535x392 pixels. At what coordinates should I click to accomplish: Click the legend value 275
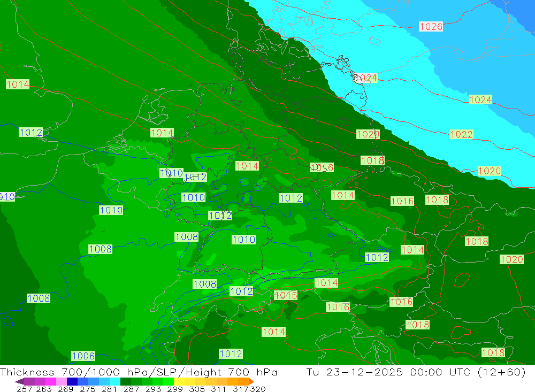click(x=88, y=389)
